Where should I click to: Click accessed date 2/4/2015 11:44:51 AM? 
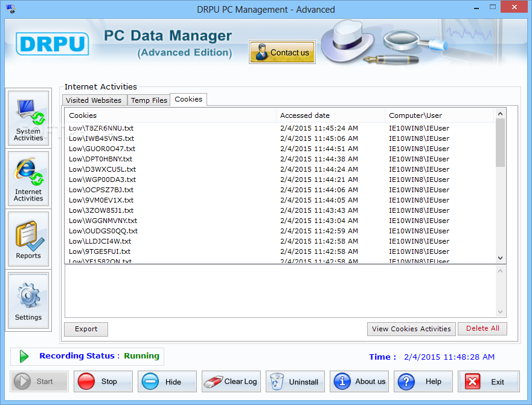pyautogui.click(x=319, y=149)
